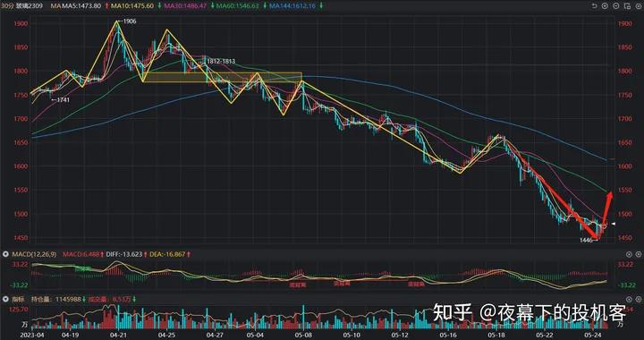
Task: Click the 玻璃2309 contract name
Action: coord(30,5)
